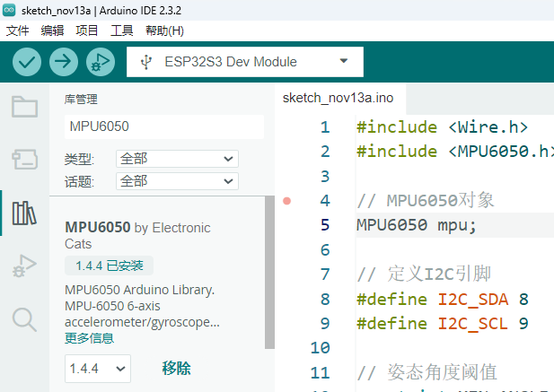Image resolution: width=554 pixels, height=392 pixels.
Task: Expand the 类型 filter dropdown
Action: click(x=177, y=159)
